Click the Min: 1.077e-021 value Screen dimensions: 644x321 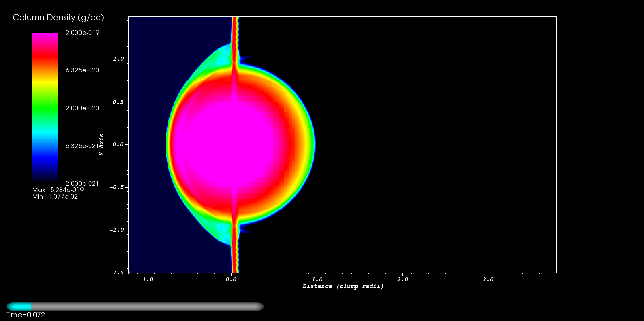[57, 197]
